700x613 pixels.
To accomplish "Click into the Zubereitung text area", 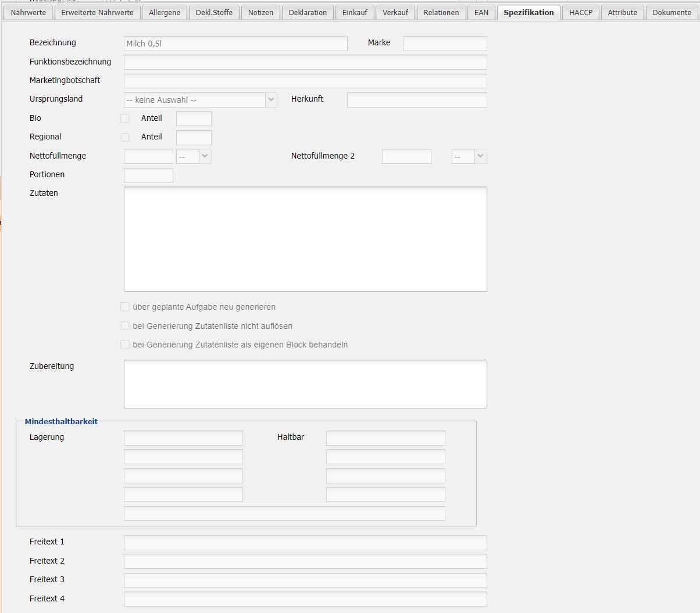I will tap(305, 383).
